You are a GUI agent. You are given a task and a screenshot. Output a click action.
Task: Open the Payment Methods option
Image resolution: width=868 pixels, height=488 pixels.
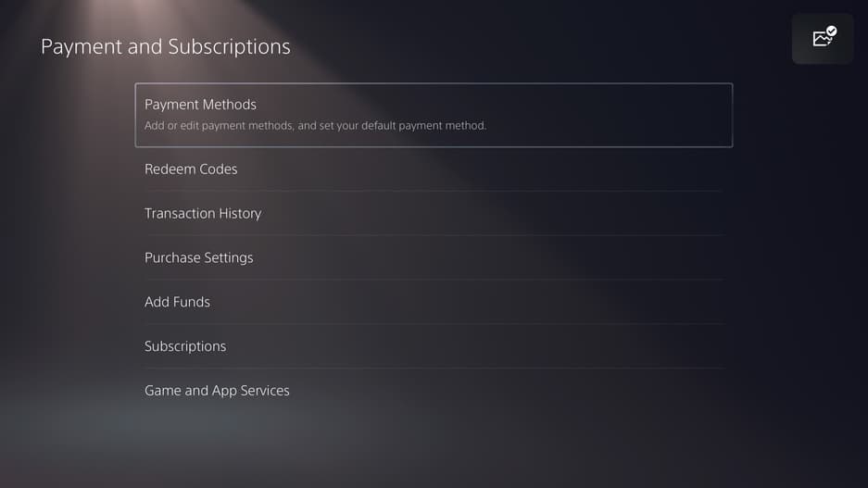pos(433,115)
